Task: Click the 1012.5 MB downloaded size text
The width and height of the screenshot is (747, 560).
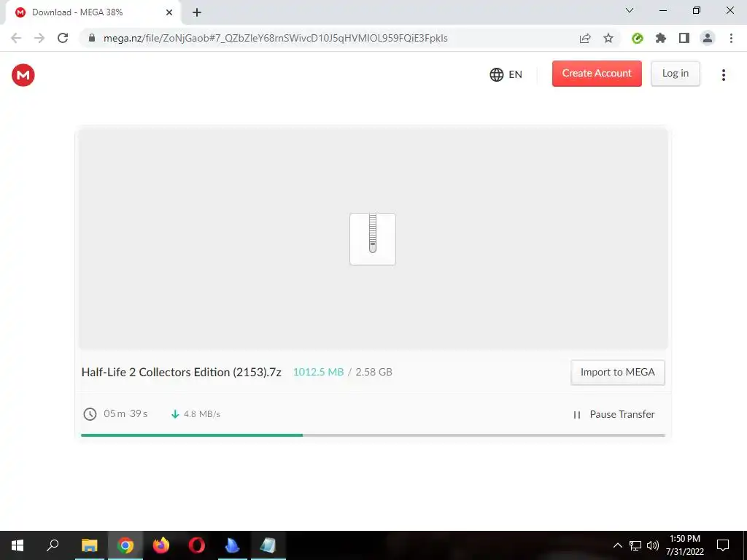Action: [318, 372]
